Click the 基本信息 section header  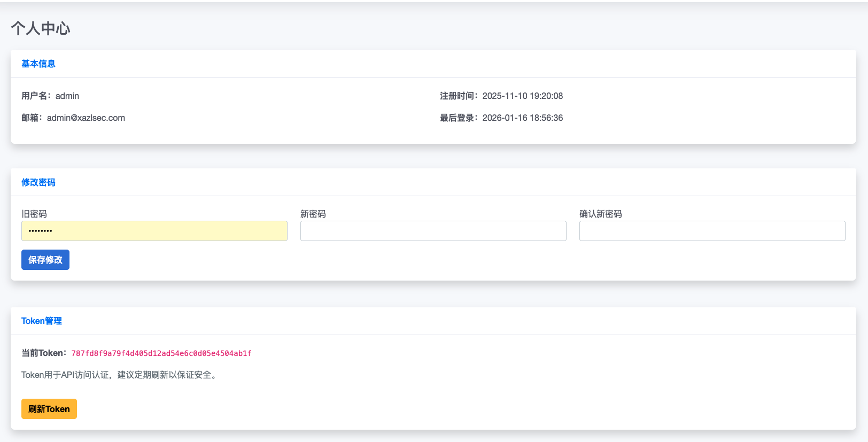pyautogui.click(x=38, y=64)
